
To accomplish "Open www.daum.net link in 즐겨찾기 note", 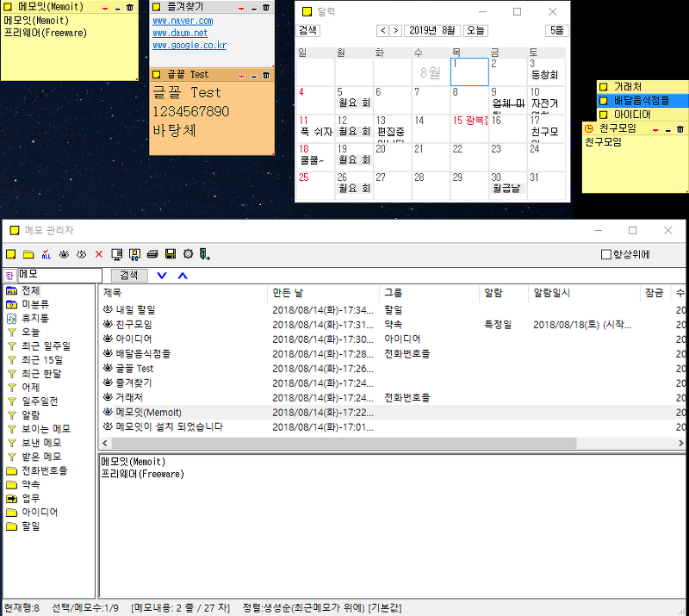I will (x=180, y=33).
